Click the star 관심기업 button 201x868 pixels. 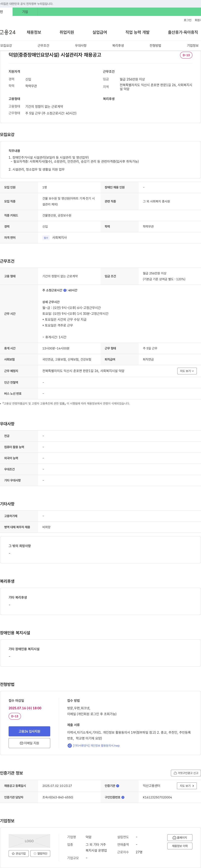click(x=18, y=854)
